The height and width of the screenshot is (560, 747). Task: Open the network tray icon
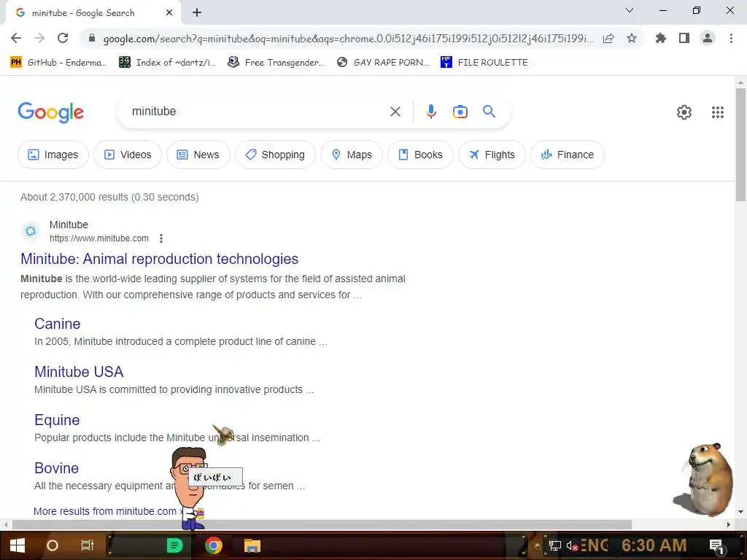(554, 545)
